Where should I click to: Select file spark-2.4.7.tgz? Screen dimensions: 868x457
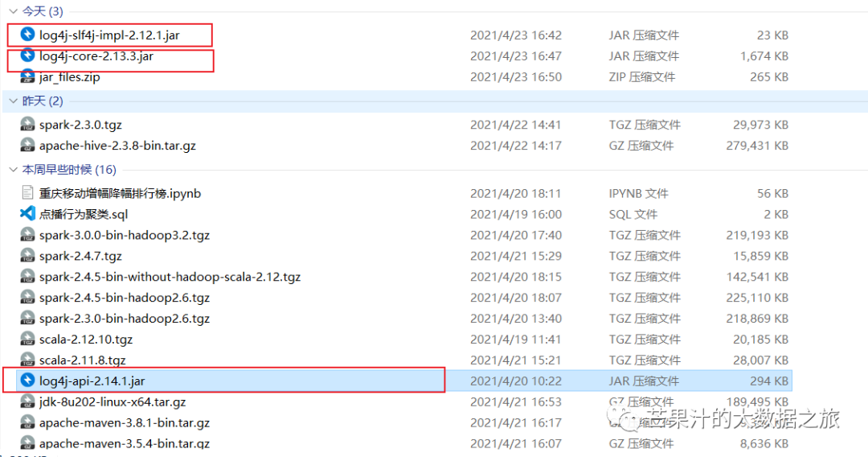pos(80,257)
